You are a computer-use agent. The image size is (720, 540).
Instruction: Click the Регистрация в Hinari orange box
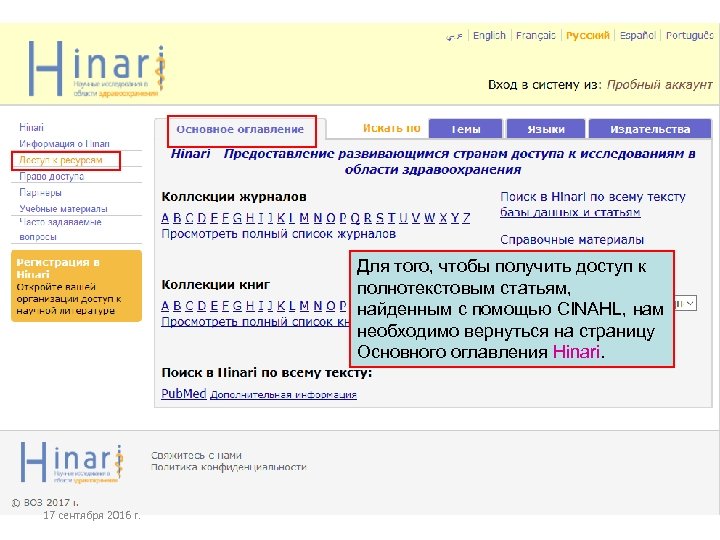pyautogui.click(x=76, y=286)
